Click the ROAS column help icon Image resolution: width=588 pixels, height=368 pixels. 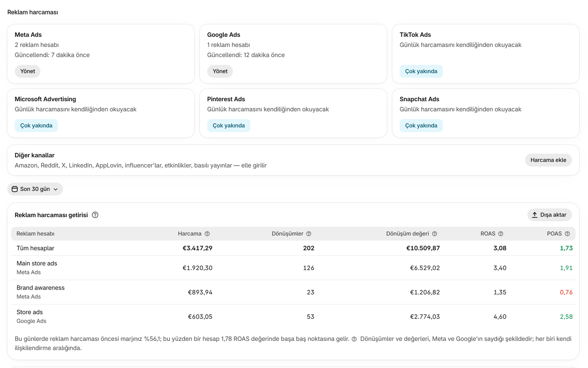[x=501, y=234]
